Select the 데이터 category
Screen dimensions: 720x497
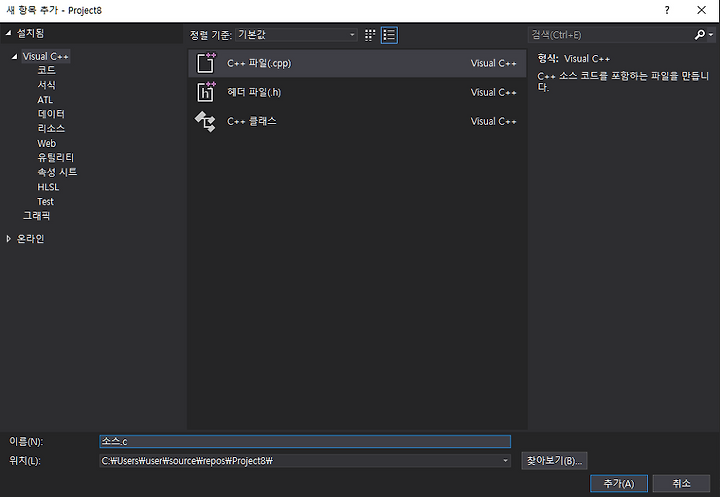(x=51, y=114)
